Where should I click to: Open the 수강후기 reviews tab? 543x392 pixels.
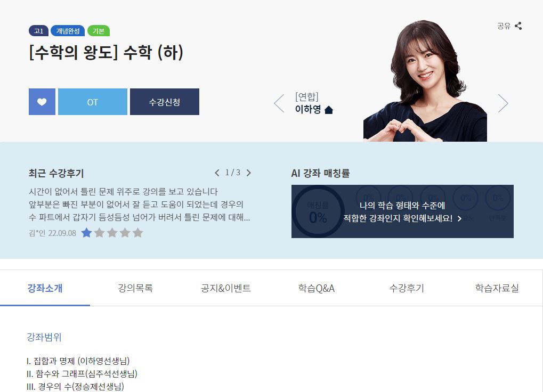[407, 288]
